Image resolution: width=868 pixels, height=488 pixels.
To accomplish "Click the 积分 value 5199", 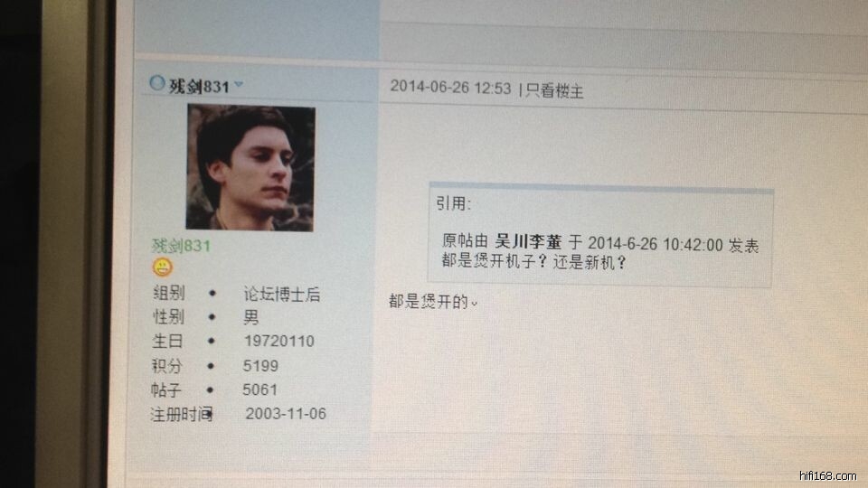I will (260, 366).
